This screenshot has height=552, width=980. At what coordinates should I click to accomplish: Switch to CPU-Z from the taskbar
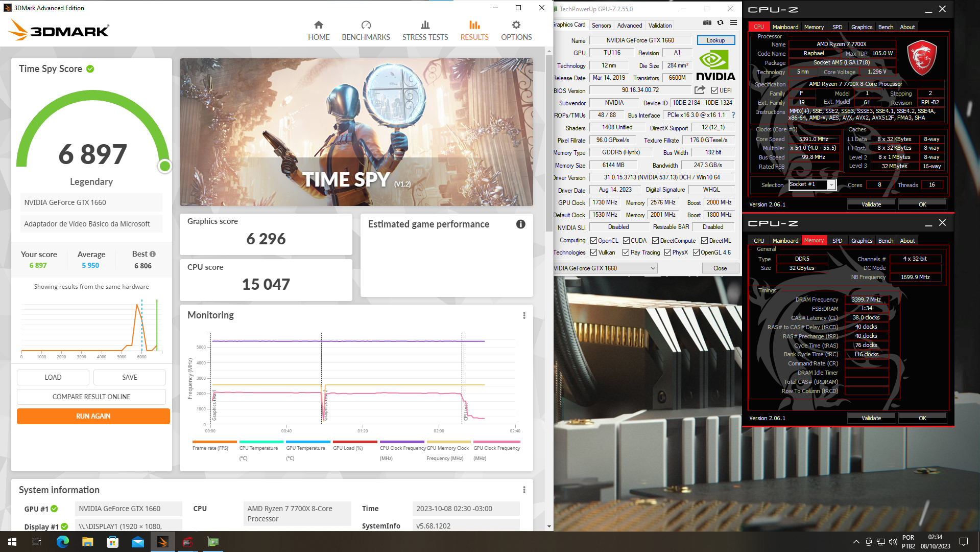tap(187, 542)
